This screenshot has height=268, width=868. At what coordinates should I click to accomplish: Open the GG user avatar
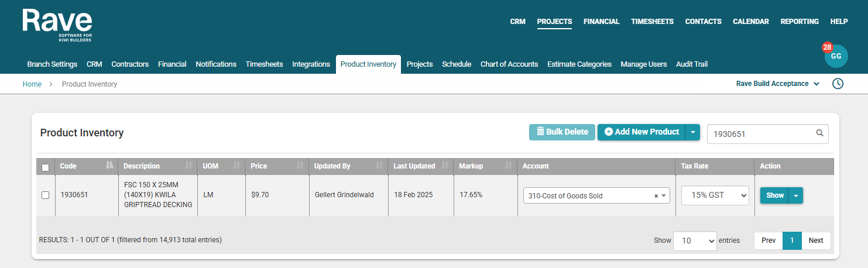coord(836,56)
